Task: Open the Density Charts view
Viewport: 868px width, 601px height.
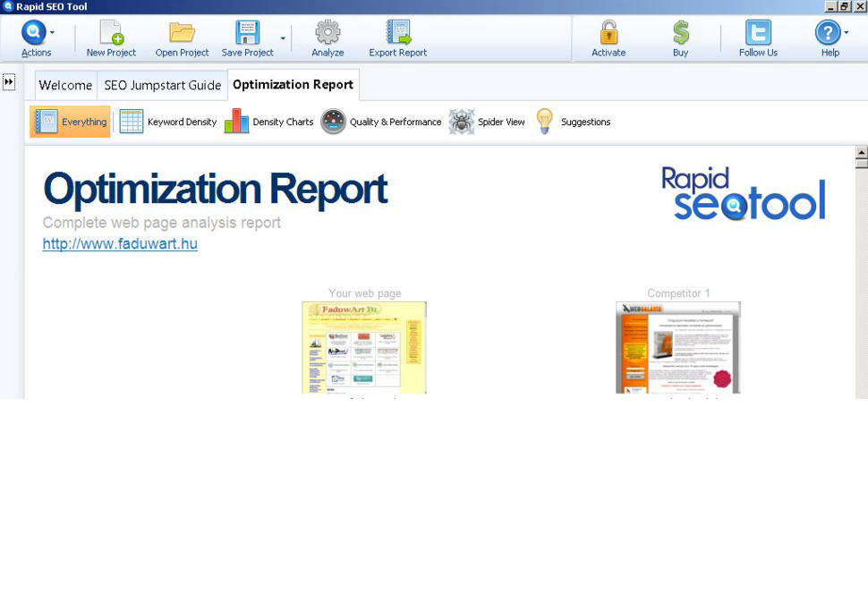Action: click(236, 122)
